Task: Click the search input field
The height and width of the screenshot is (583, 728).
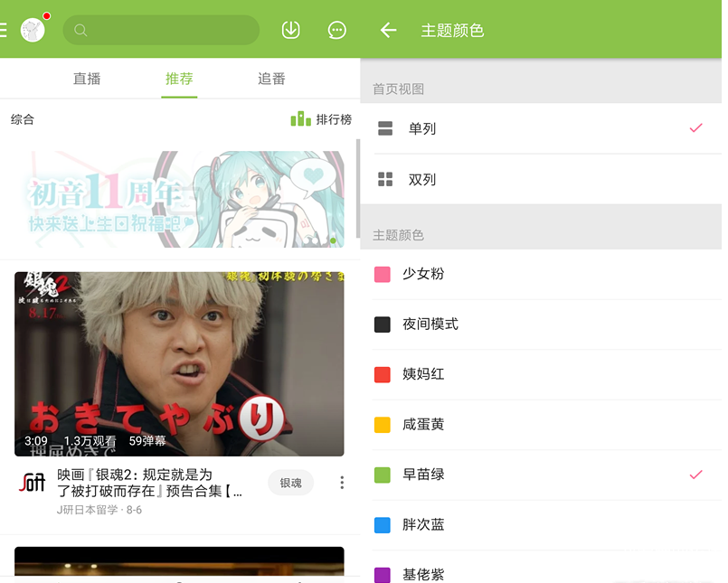Action: point(161,30)
